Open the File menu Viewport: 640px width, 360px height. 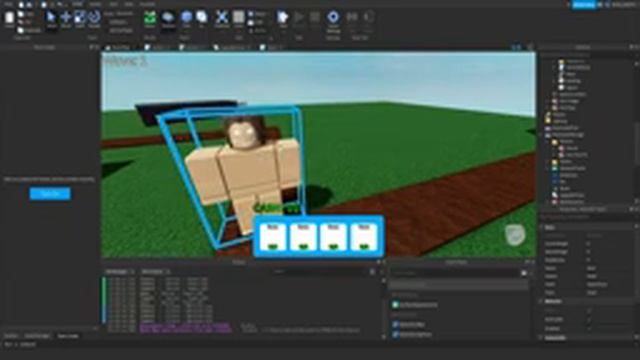(8, 4)
